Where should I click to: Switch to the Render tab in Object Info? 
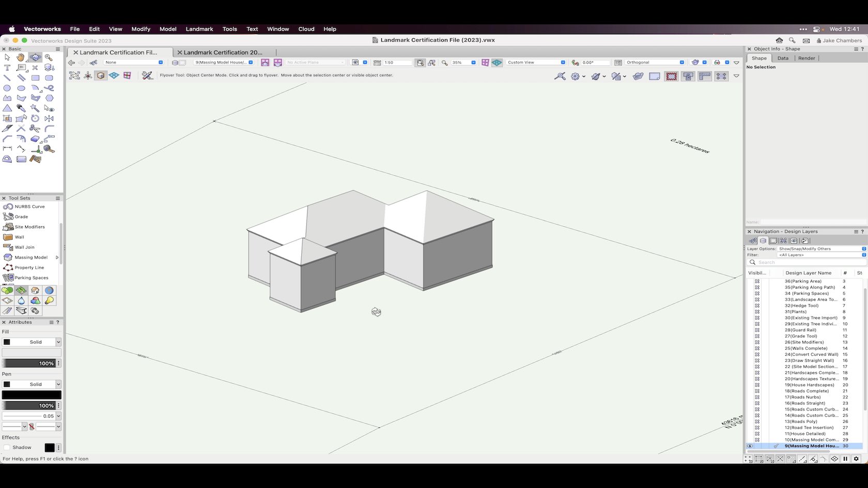point(805,58)
